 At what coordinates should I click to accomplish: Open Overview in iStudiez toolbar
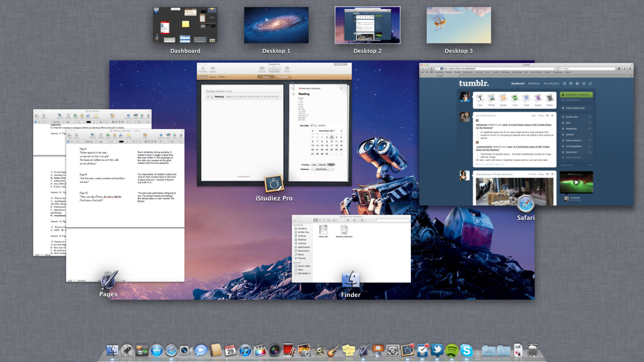[262, 69]
